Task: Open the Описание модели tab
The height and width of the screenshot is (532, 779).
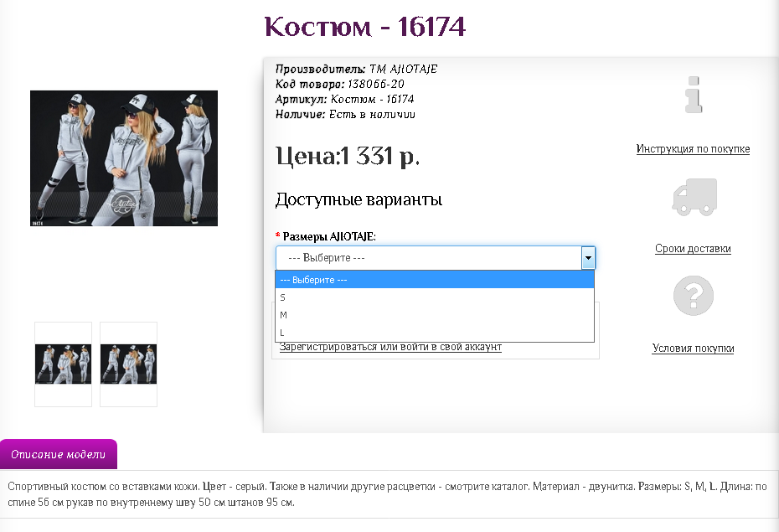Action: (x=59, y=454)
